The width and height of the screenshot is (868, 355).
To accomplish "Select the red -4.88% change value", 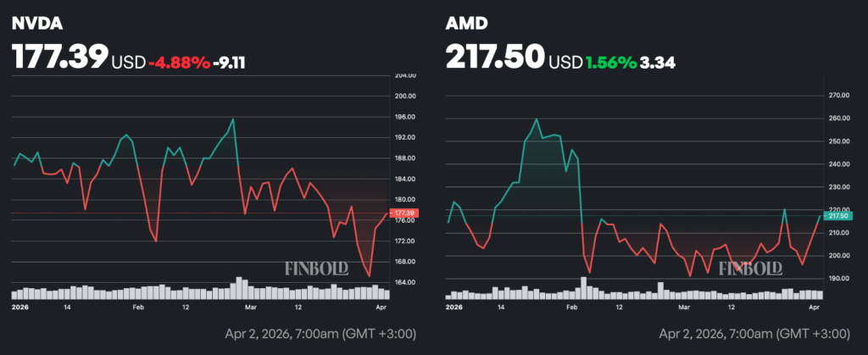I will pyautogui.click(x=179, y=62).
